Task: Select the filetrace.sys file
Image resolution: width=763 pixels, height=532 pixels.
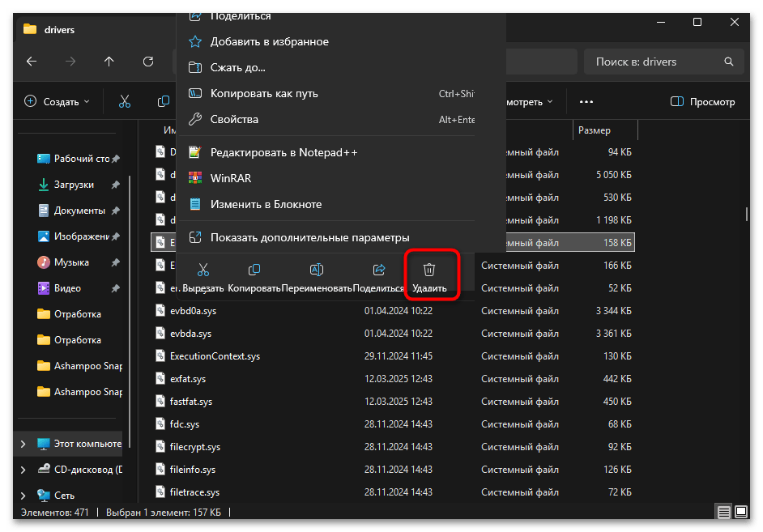Action: (393, 492)
